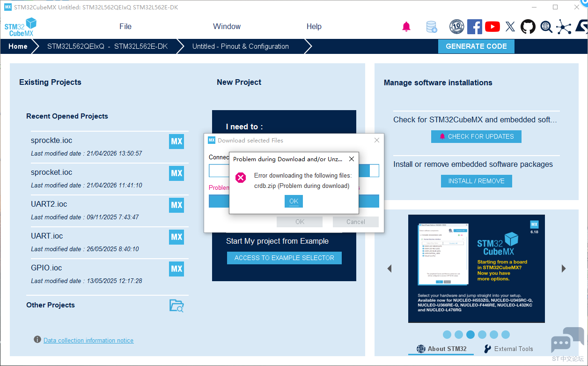Image resolution: width=588 pixels, height=366 pixels.
Task: Open the ST 10 years anniversary badge
Action: click(456, 26)
